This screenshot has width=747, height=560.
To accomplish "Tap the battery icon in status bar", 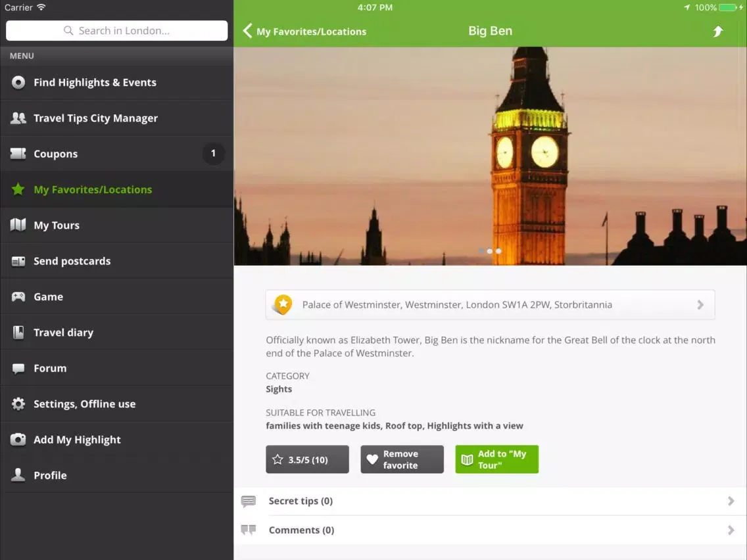I will point(728,8).
